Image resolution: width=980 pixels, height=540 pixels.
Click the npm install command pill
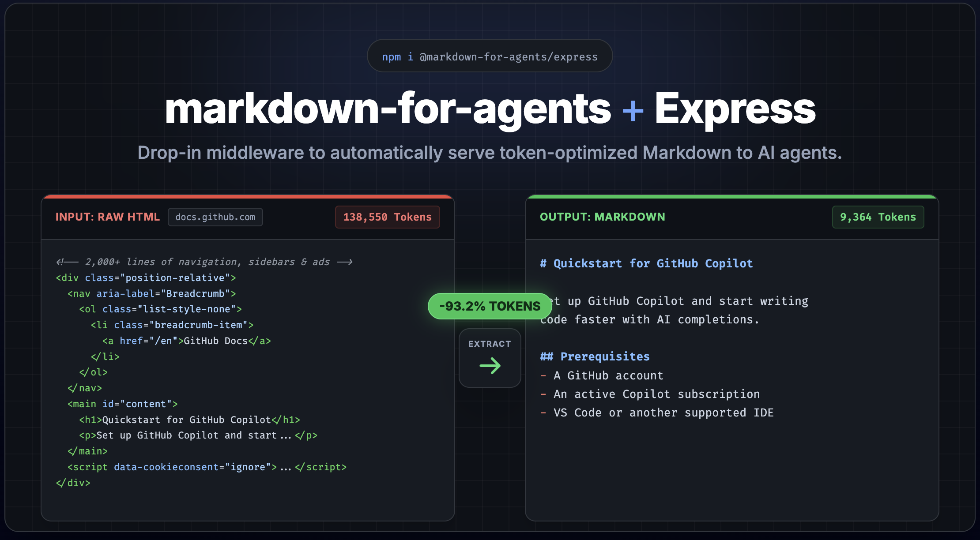[x=490, y=56]
